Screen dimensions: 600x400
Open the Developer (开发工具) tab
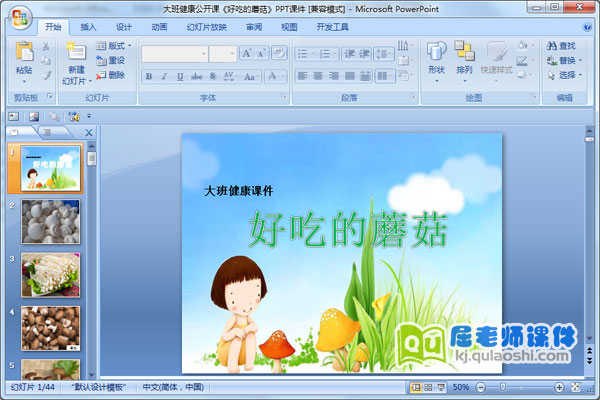(333, 27)
